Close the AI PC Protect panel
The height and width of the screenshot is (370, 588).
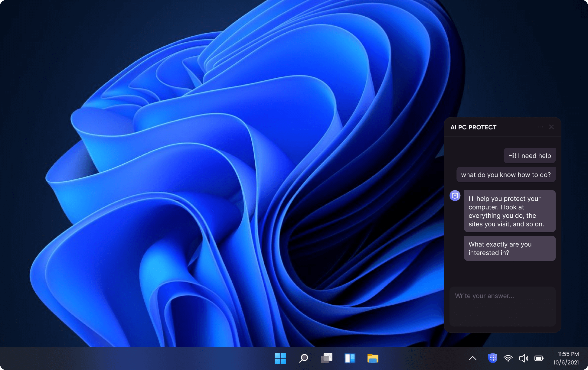point(551,127)
